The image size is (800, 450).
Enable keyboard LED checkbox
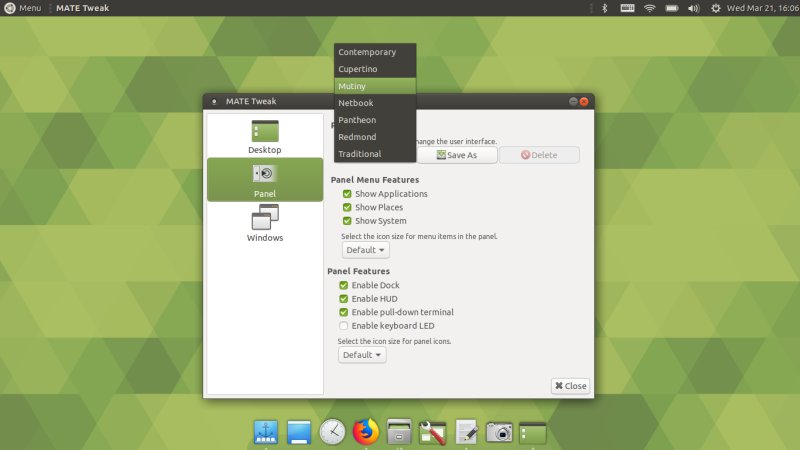[x=344, y=325]
